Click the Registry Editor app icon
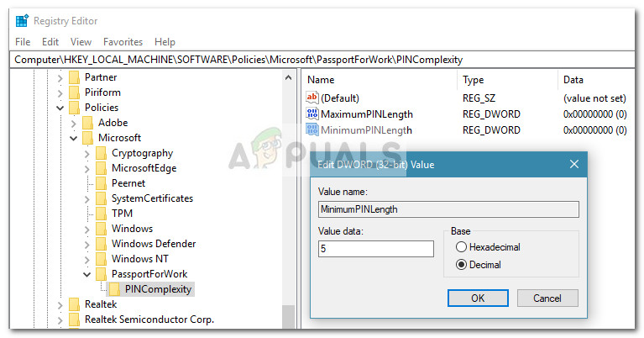Screen dimensions: 644x338 (x=22, y=21)
